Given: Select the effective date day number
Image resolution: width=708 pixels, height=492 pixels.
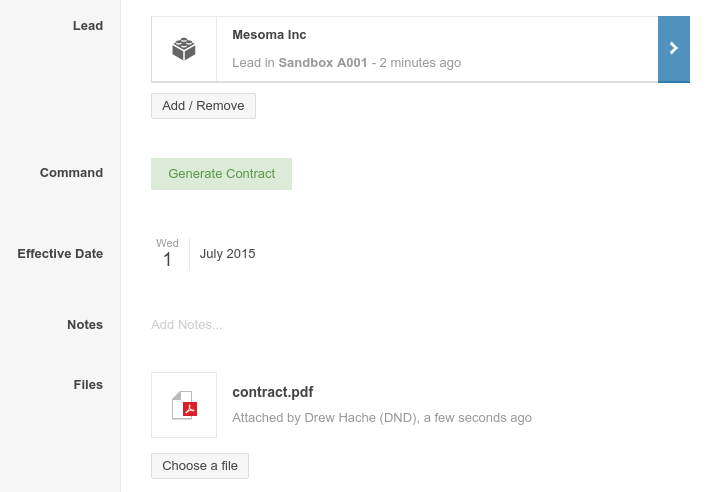Looking at the screenshot, I should (167, 260).
